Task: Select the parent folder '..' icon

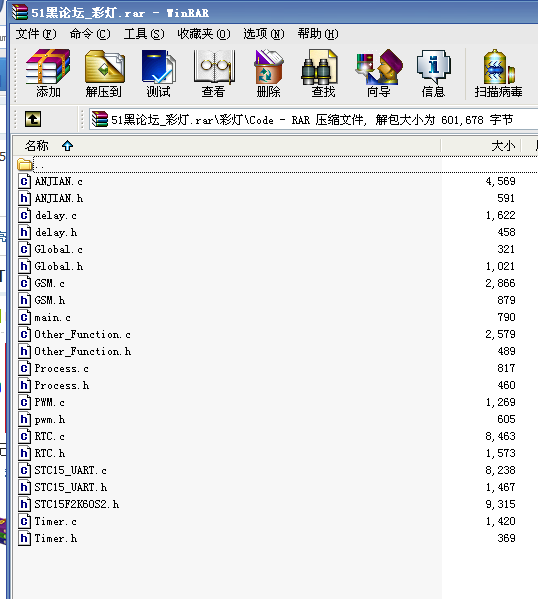Action: (24, 165)
